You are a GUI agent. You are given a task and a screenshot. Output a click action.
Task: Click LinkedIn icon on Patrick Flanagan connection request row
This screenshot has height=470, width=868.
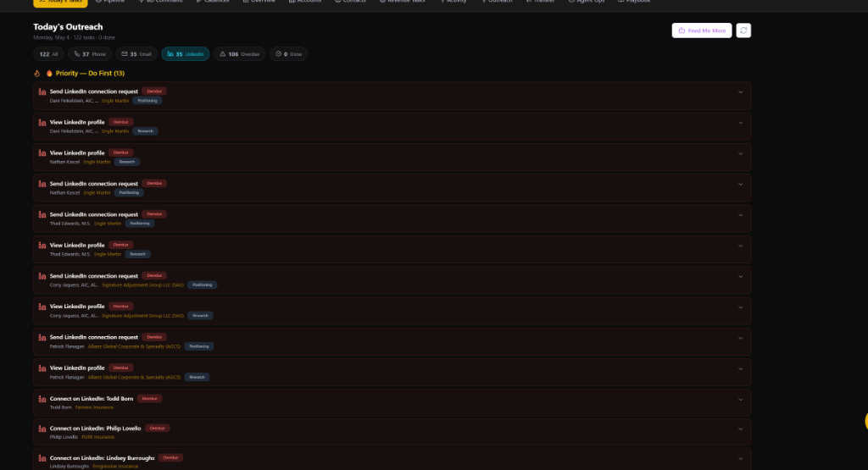(42, 337)
